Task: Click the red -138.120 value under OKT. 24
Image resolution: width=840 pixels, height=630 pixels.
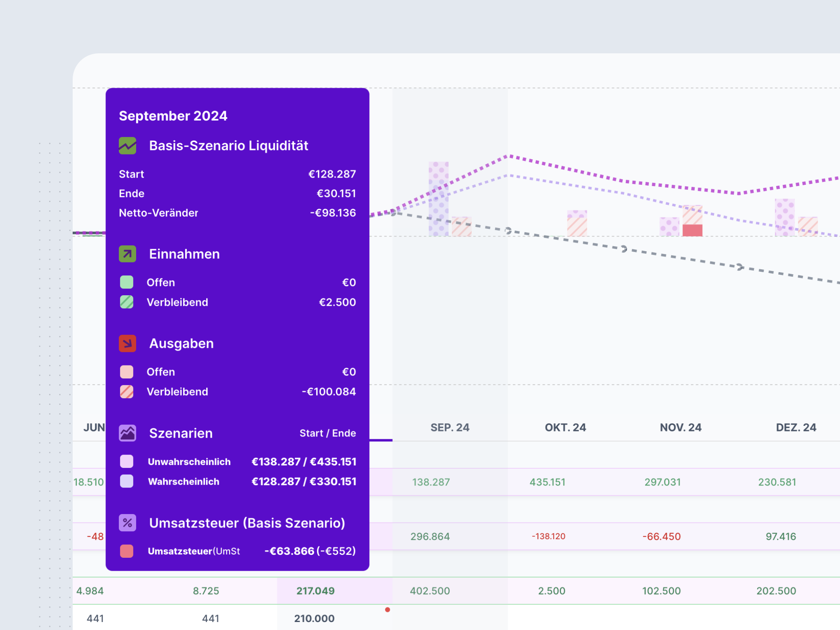Action: (548, 536)
